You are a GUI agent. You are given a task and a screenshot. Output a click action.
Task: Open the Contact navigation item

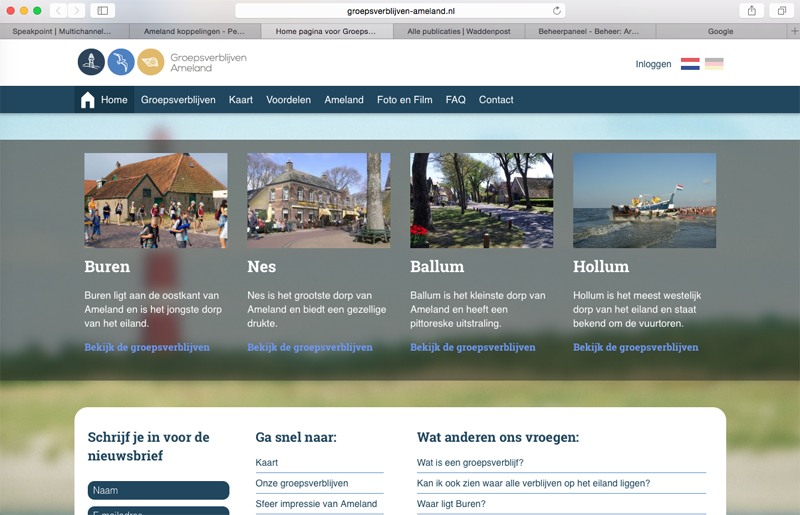tap(496, 100)
